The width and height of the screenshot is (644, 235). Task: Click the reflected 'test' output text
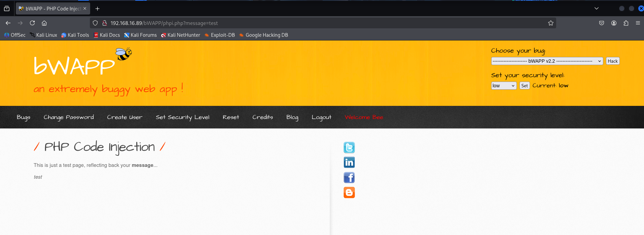tap(38, 177)
